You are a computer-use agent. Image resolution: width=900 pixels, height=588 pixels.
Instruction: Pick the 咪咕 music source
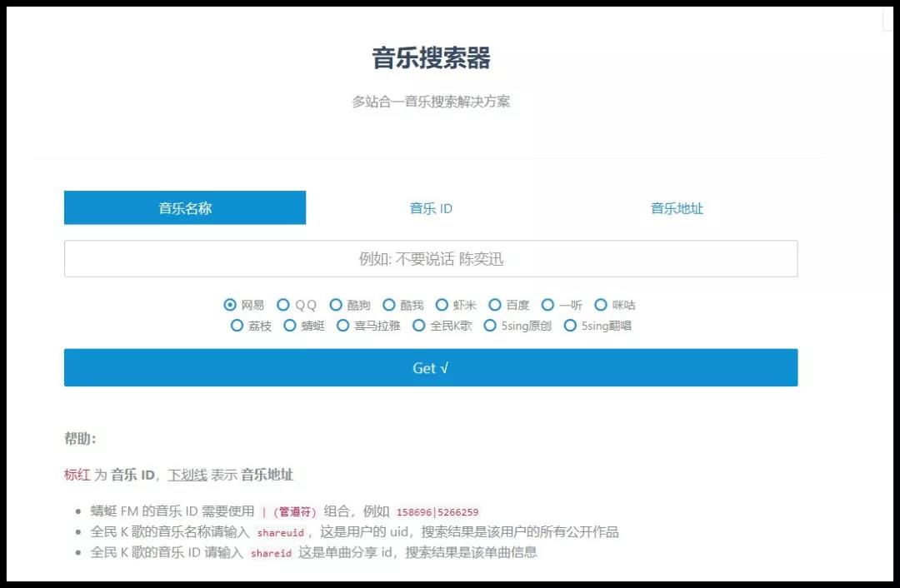(601, 305)
